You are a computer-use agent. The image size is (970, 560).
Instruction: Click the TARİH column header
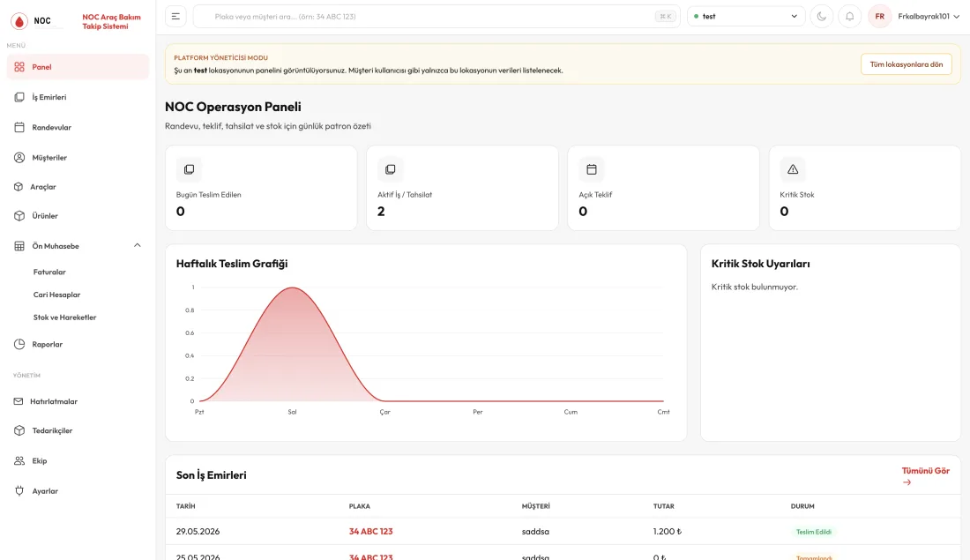click(185, 506)
